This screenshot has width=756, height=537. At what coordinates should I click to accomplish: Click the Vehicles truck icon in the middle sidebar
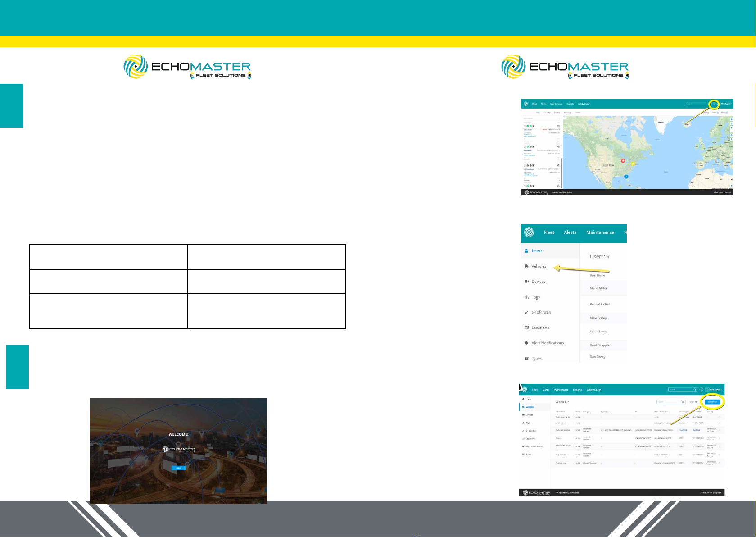tap(526, 266)
